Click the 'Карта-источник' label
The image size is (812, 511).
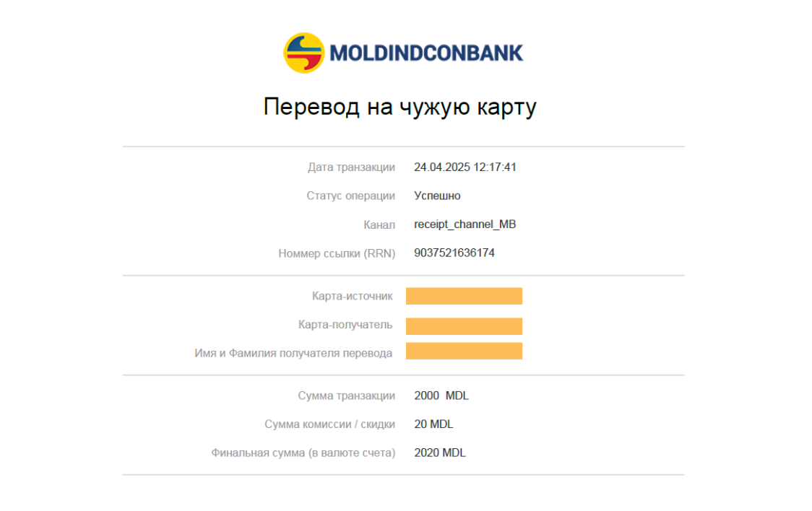tap(352, 296)
